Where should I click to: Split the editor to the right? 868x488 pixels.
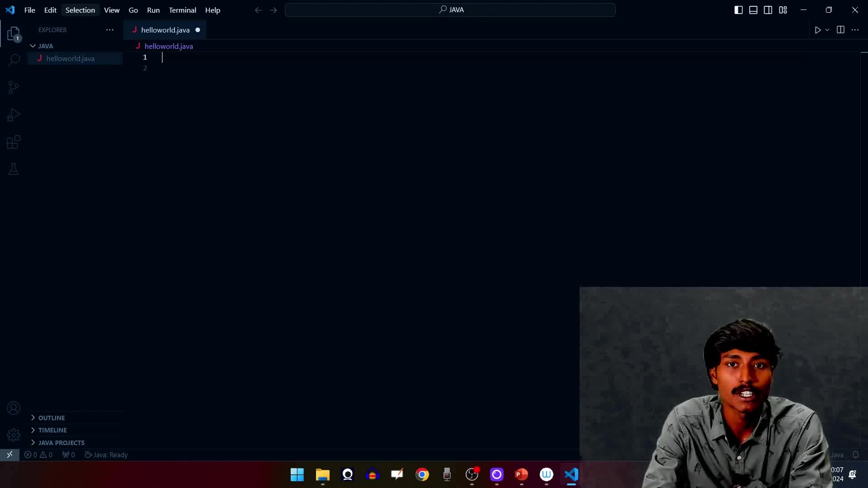[x=840, y=30]
